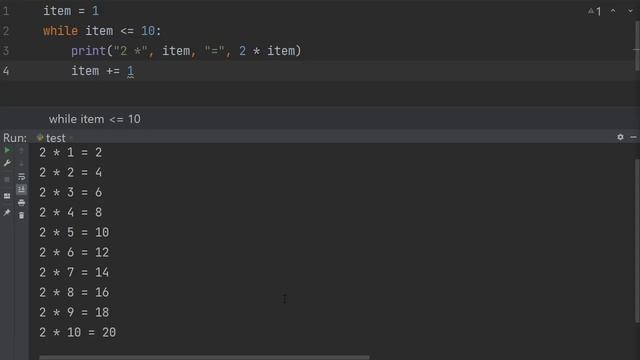Toggle soft-wrap in run console
Viewport: 640px width, 360px height.
tap(22, 177)
